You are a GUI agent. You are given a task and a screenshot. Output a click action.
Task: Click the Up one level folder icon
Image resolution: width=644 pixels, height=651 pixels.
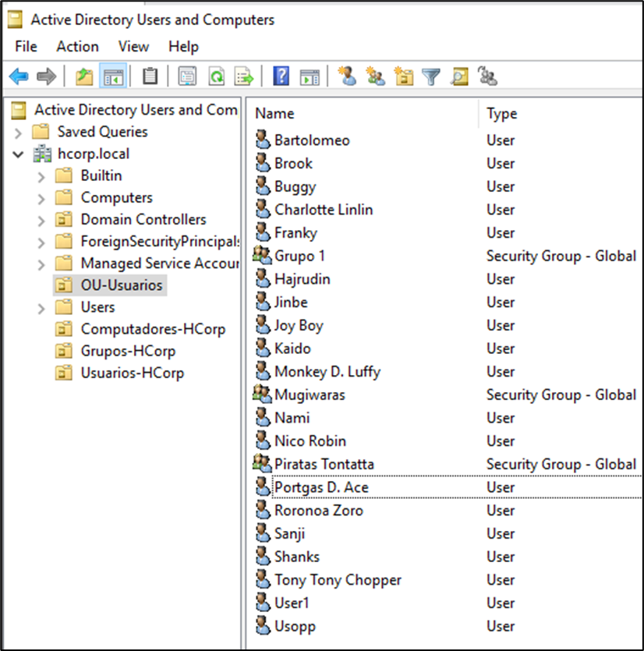(x=84, y=76)
